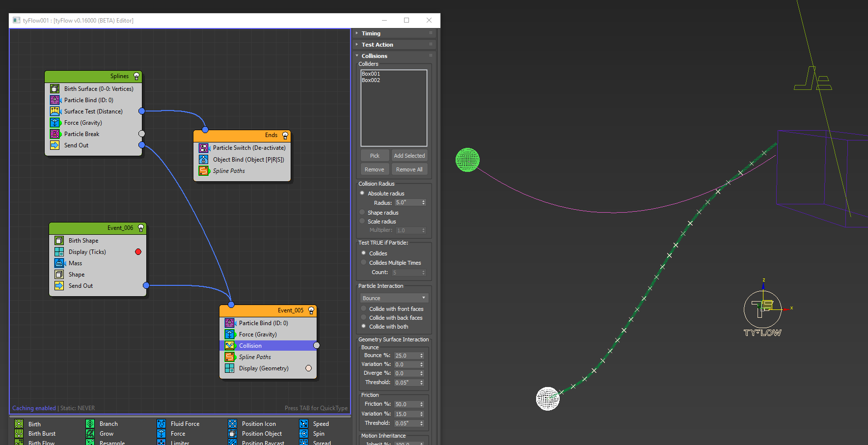Click the Spin operator icon in depot
Screen dimensions: 868x445
tap(304, 434)
